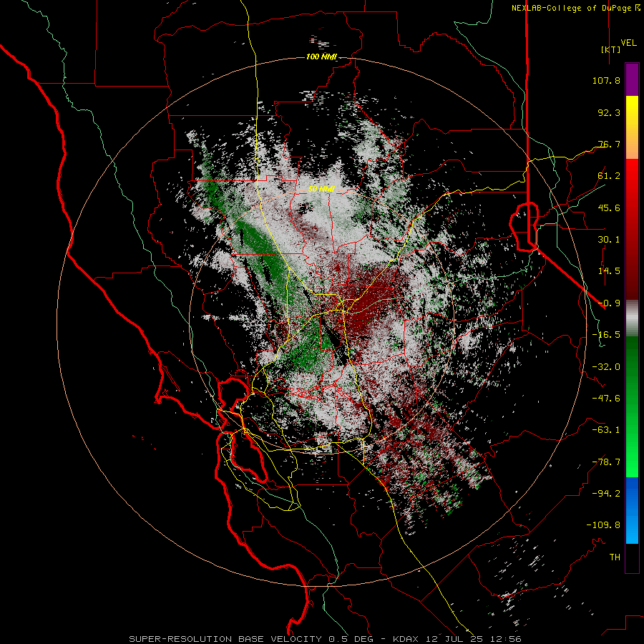Image resolution: width=644 pixels, height=644 pixels.
Task: Select the -16.5 velocity scale value
Action: tap(606, 335)
